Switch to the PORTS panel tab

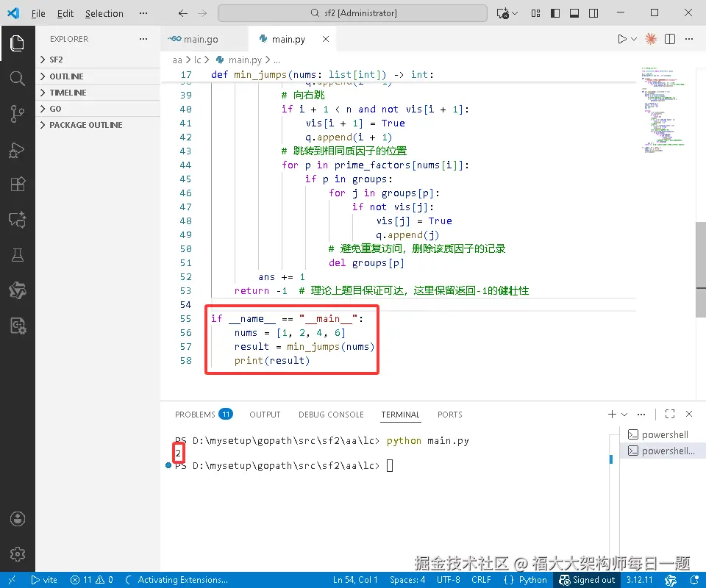point(450,415)
